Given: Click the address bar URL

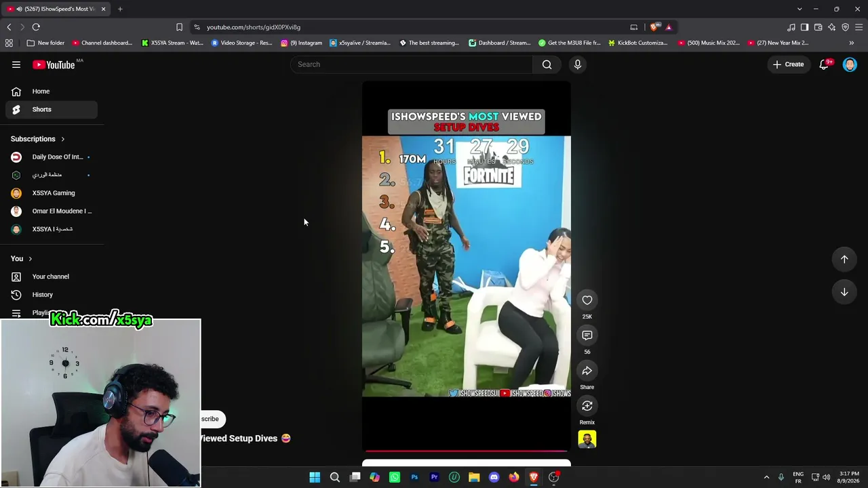Looking at the screenshot, I should click(x=254, y=27).
